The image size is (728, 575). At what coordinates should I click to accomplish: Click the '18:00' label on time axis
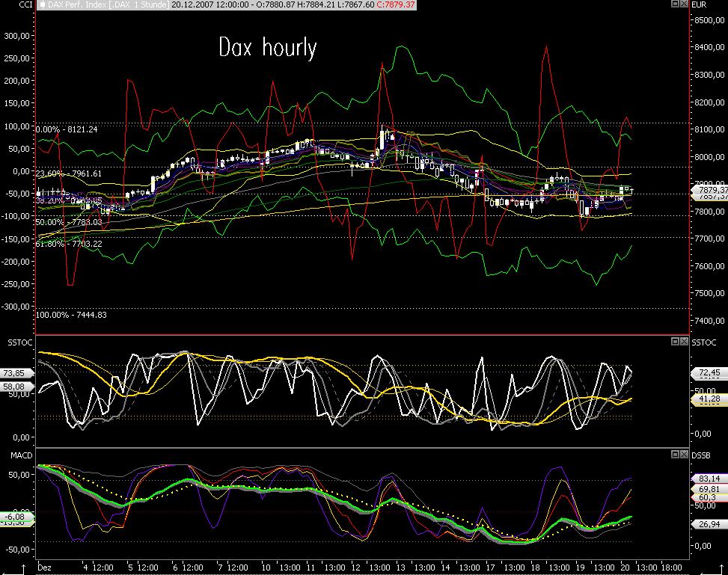(671, 567)
